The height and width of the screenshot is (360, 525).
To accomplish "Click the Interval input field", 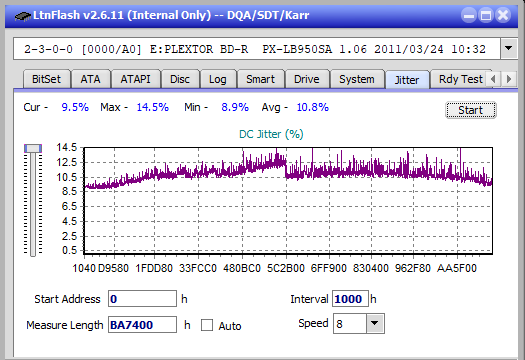I will click(350, 299).
